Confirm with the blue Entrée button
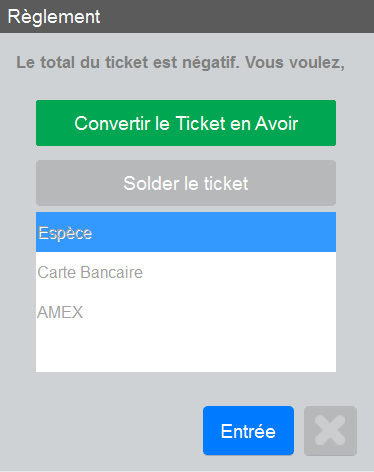Image resolution: width=374 pixels, height=472 pixels. pos(248,431)
